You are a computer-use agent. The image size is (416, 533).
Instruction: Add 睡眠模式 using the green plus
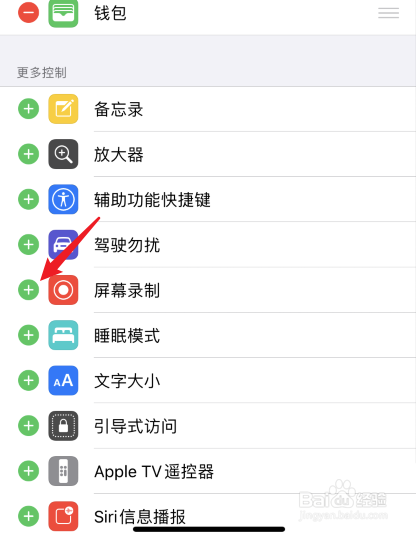tap(29, 335)
